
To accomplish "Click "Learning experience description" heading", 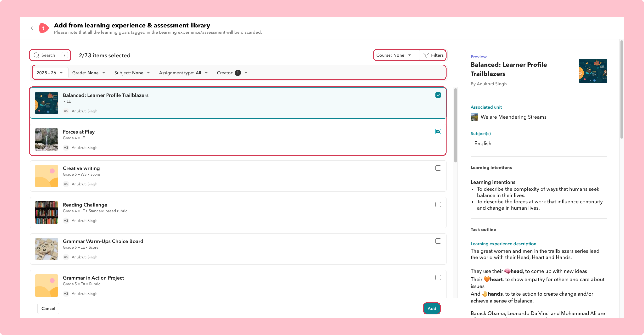I will click(504, 244).
